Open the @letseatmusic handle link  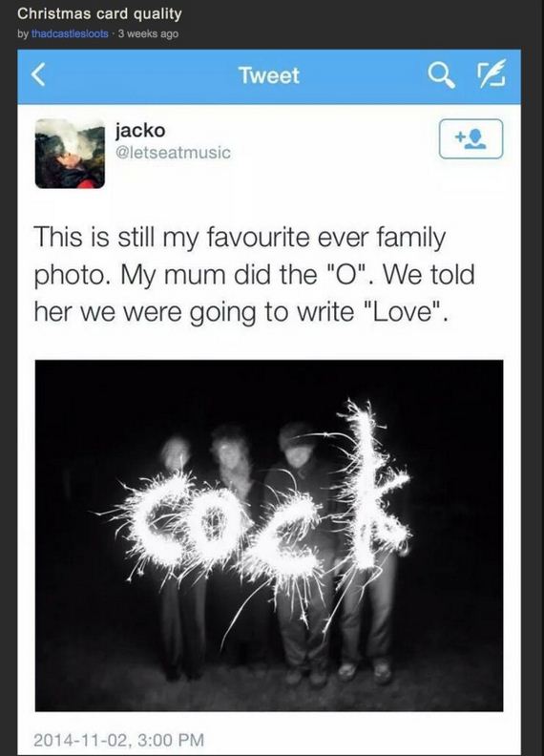tap(173, 153)
